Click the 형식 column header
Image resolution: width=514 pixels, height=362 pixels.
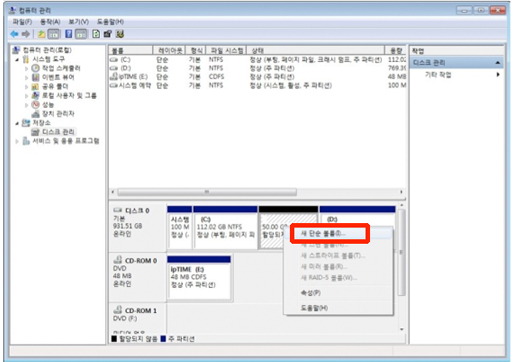[x=196, y=51]
